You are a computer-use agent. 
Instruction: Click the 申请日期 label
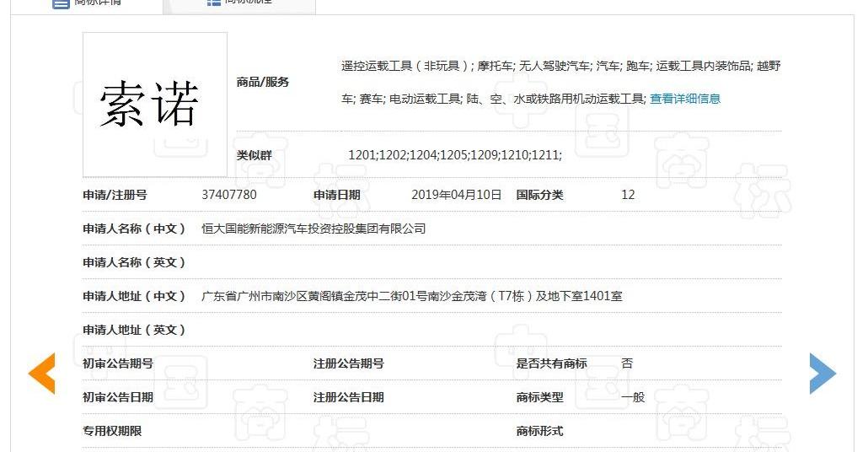[x=336, y=195]
